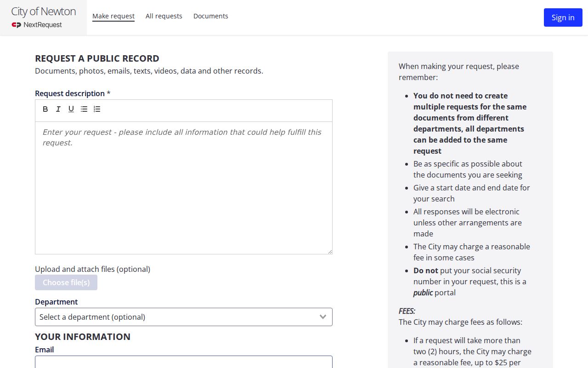Apply italic formatting in the request editor
The height and width of the screenshot is (368, 588).
coord(58,109)
